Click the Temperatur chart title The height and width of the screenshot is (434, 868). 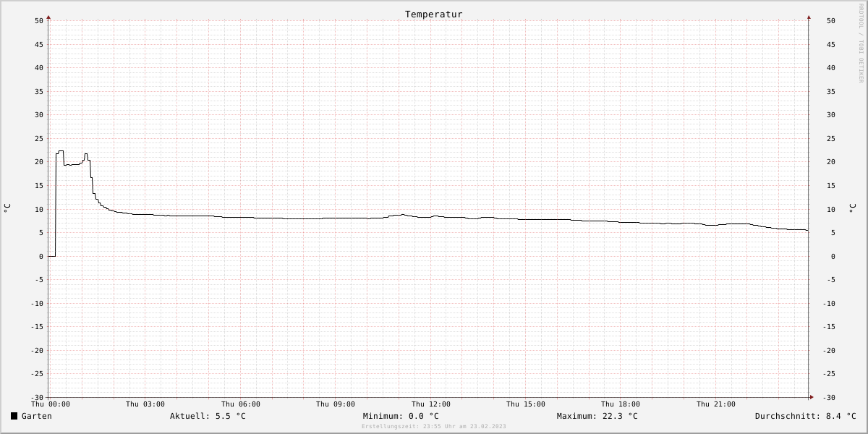click(x=434, y=14)
